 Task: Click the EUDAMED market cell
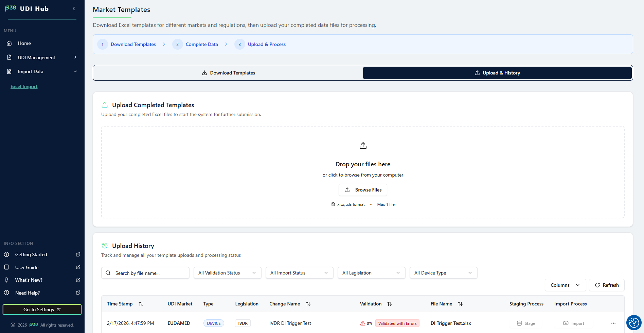pos(179,323)
